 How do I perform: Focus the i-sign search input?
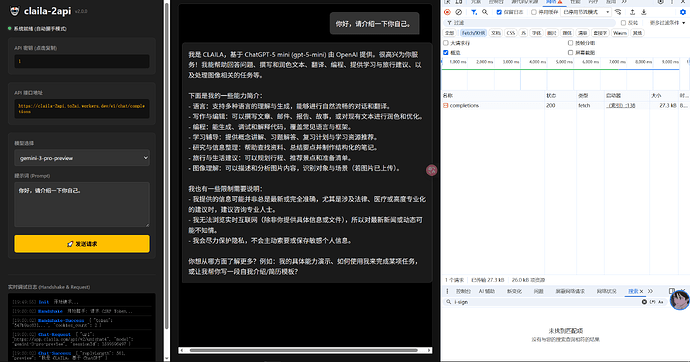[544, 302]
